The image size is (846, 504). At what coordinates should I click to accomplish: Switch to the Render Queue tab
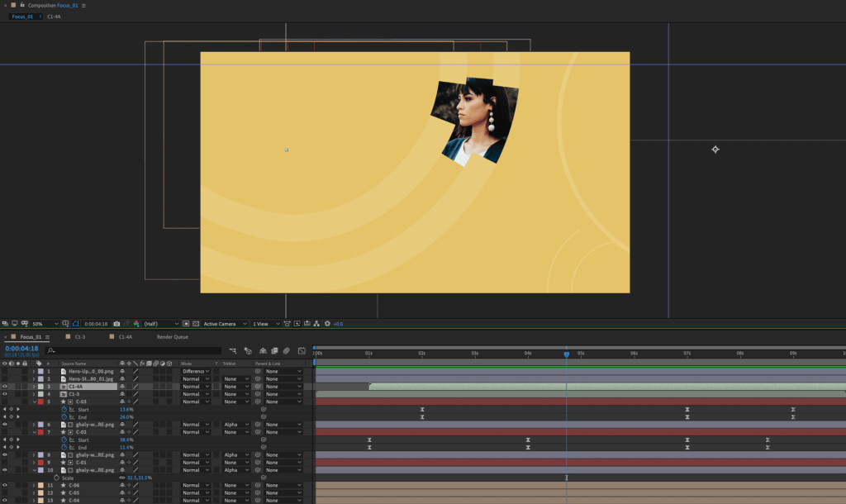click(x=173, y=337)
